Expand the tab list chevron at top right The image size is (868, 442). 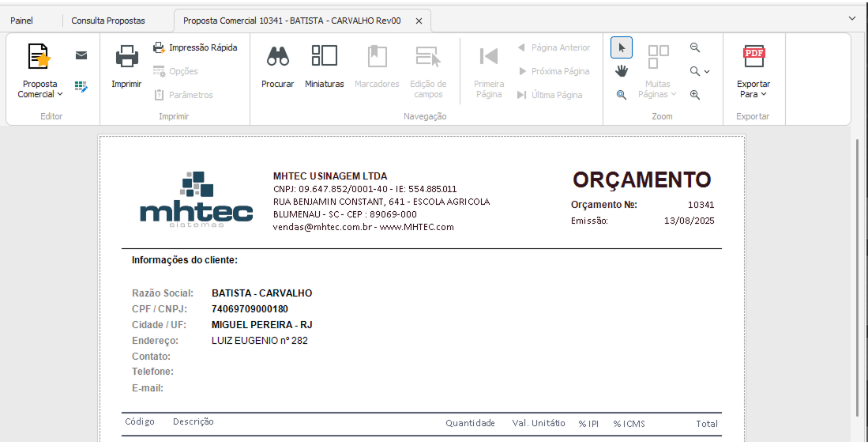click(852, 17)
